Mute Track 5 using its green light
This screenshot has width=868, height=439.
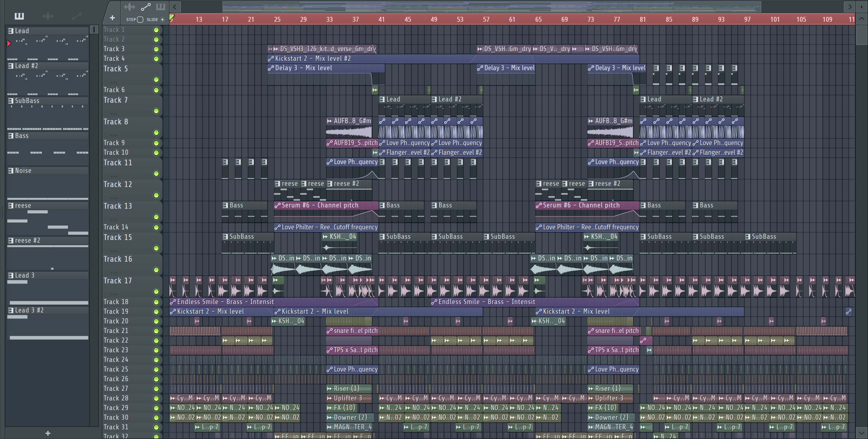coord(156,80)
